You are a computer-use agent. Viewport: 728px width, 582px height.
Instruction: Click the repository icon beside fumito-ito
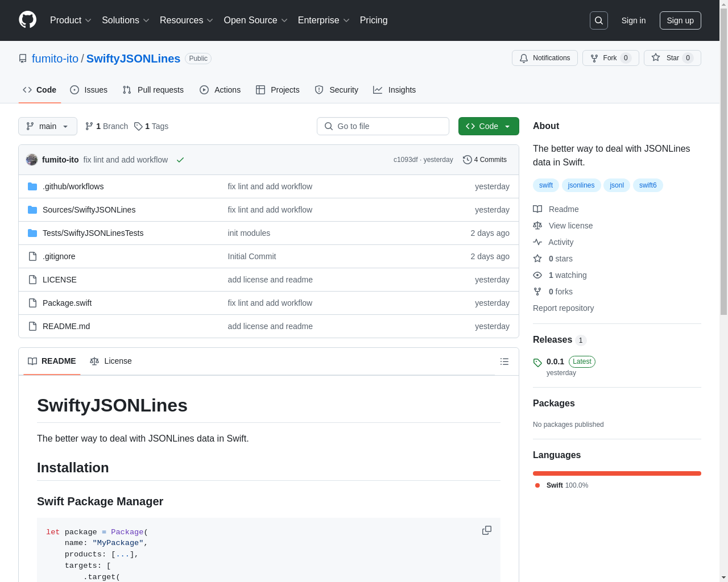23,59
